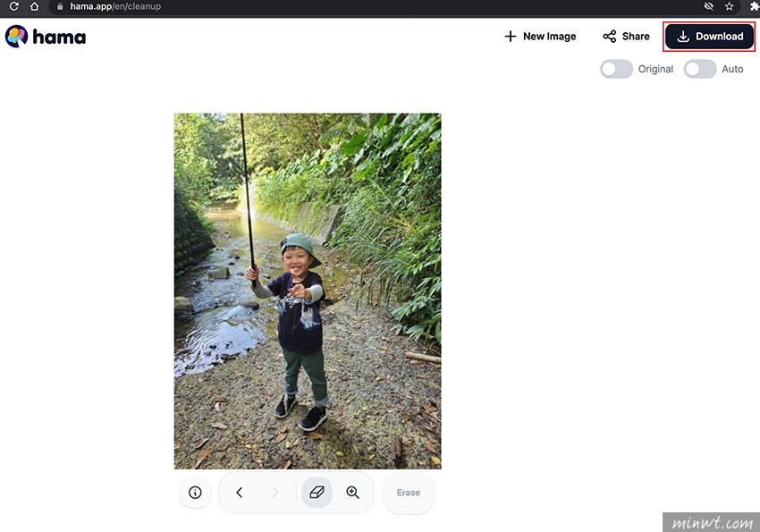Click on the boy photo canvas

coord(308,291)
